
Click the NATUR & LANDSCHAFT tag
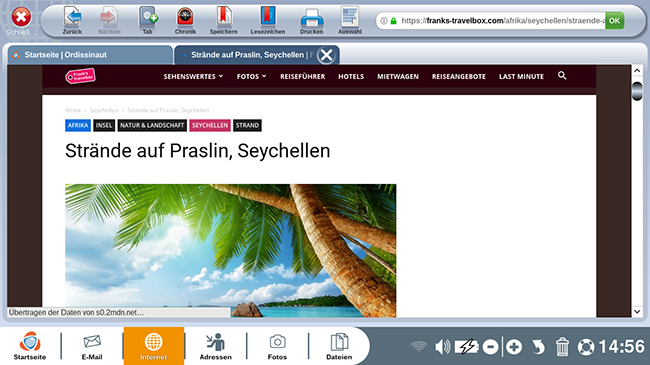pyautogui.click(x=152, y=125)
